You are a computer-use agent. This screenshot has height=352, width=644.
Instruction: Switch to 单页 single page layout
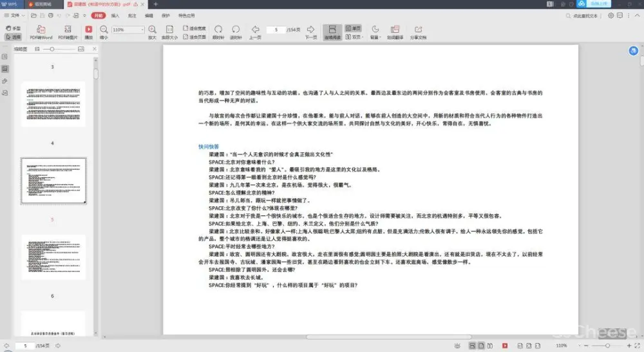click(353, 28)
